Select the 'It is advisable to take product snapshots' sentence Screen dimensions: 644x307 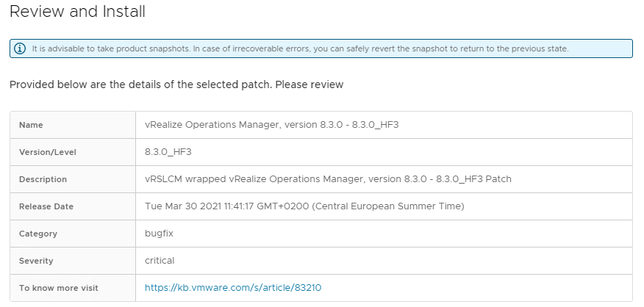111,48
